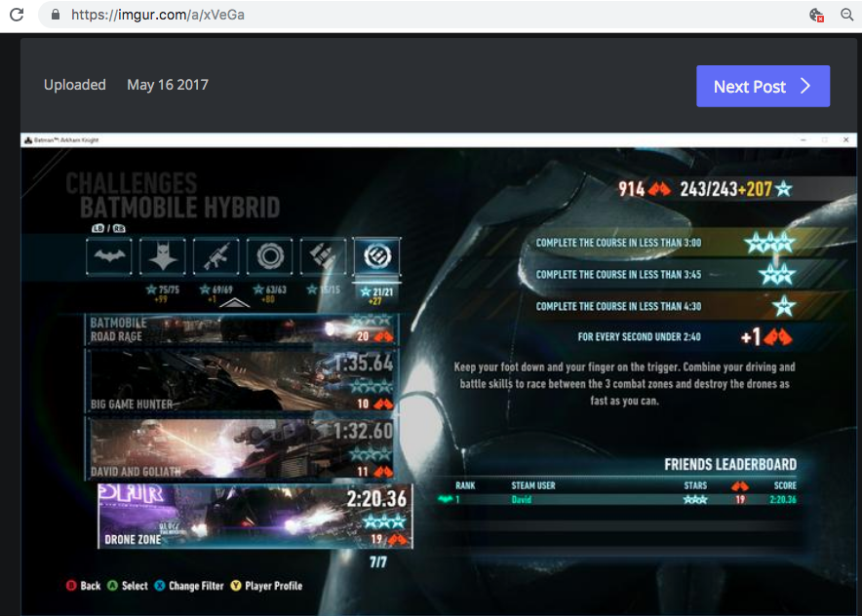The image size is (862, 616).
Task: Select the Batman cowl challenge category
Action: (x=163, y=256)
